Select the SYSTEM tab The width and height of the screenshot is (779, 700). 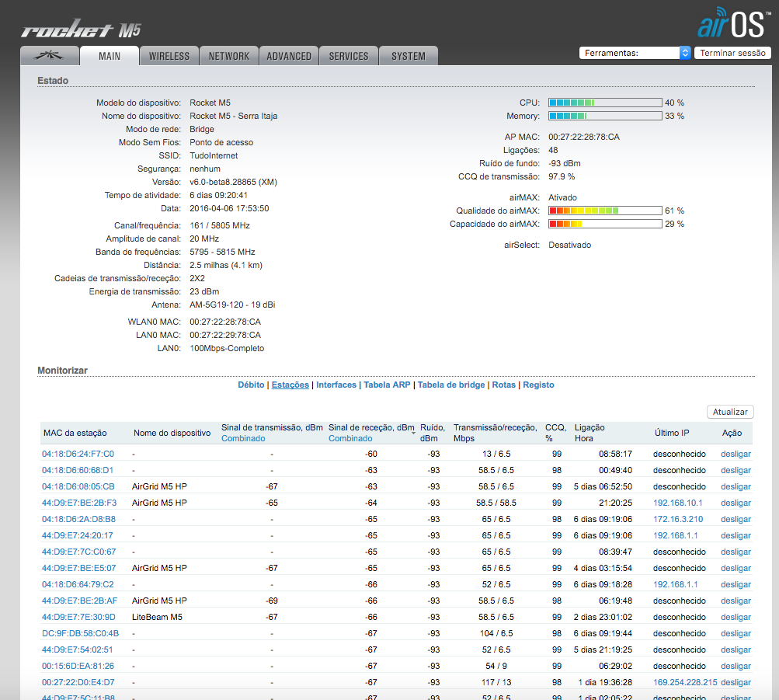[409, 56]
